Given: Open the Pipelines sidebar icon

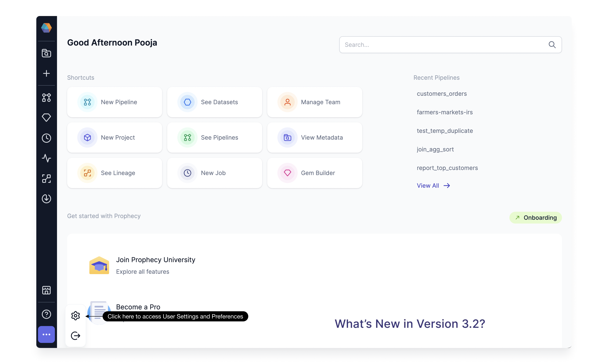Looking at the screenshot, I should coord(46,97).
